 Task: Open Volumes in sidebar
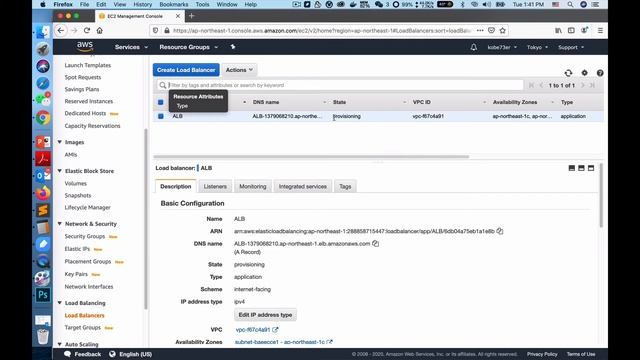click(76, 183)
